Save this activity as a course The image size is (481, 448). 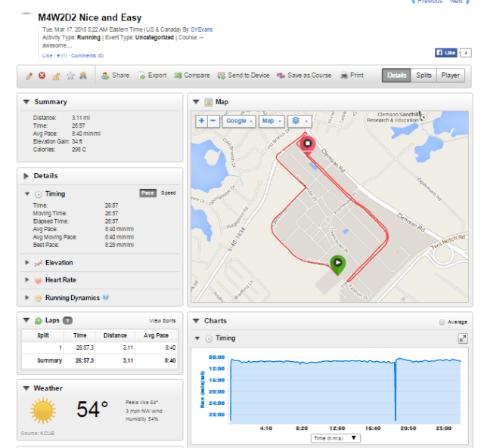[x=304, y=76]
